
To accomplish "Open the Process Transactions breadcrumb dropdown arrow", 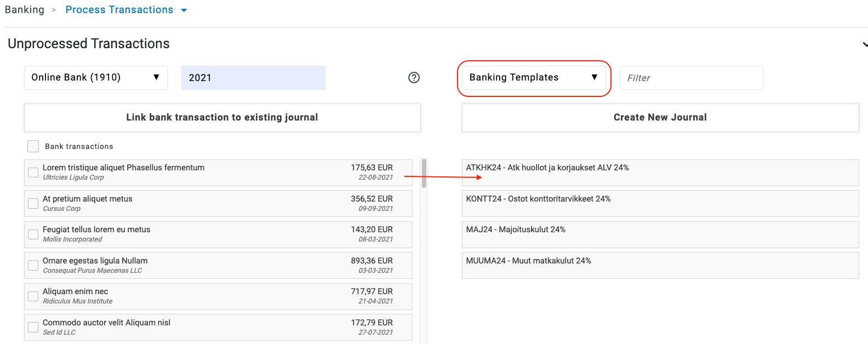I will point(184,10).
